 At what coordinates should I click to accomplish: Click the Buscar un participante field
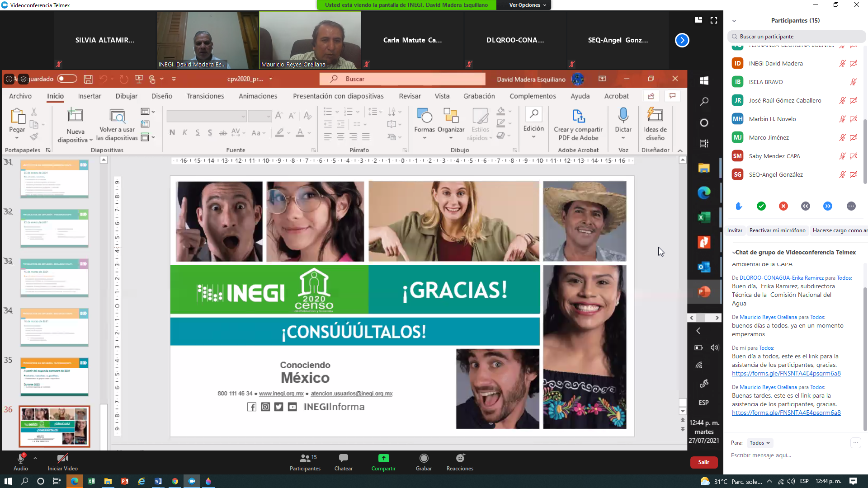(x=797, y=37)
